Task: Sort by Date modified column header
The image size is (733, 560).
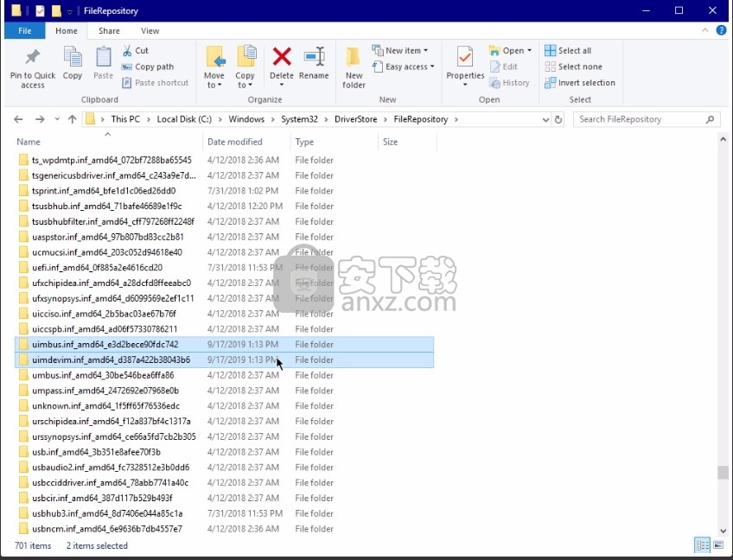Action: pyautogui.click(x=246, y=142)
